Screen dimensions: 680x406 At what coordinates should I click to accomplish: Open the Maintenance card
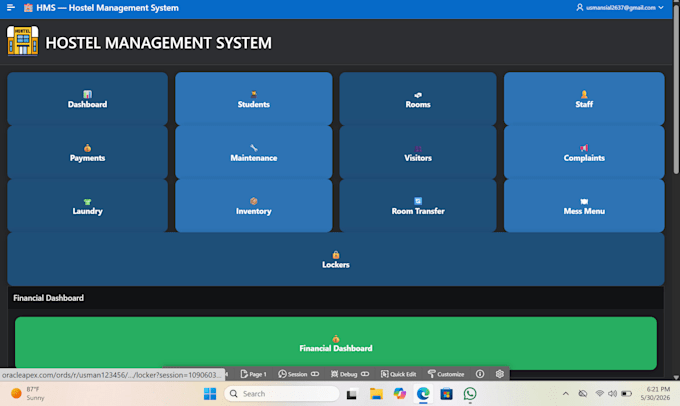coord(254,153)
